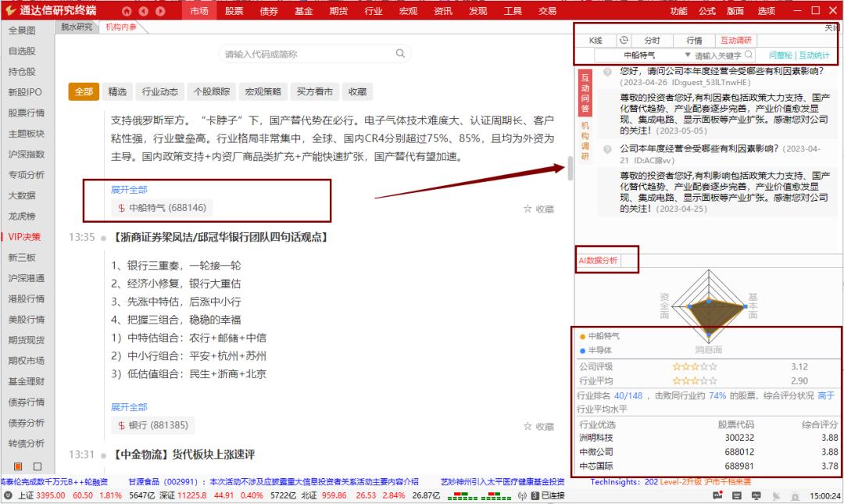Expand 展开全部 above 银行 (881385)
This screenshot has width=844, height=504.
pyautogui.click(x=129, y=407)
